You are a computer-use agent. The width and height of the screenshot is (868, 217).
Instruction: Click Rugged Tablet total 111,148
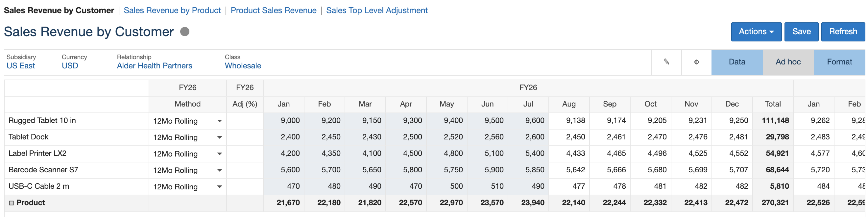773,121
